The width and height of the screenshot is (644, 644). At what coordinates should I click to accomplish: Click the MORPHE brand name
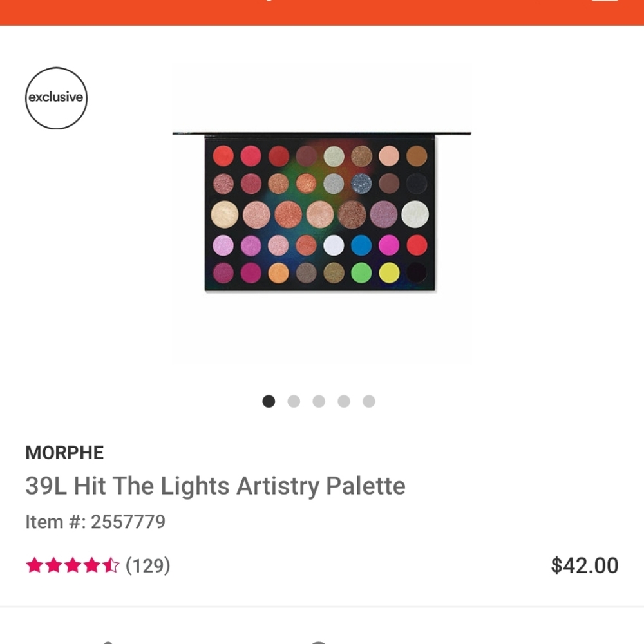tap(64, 453)
